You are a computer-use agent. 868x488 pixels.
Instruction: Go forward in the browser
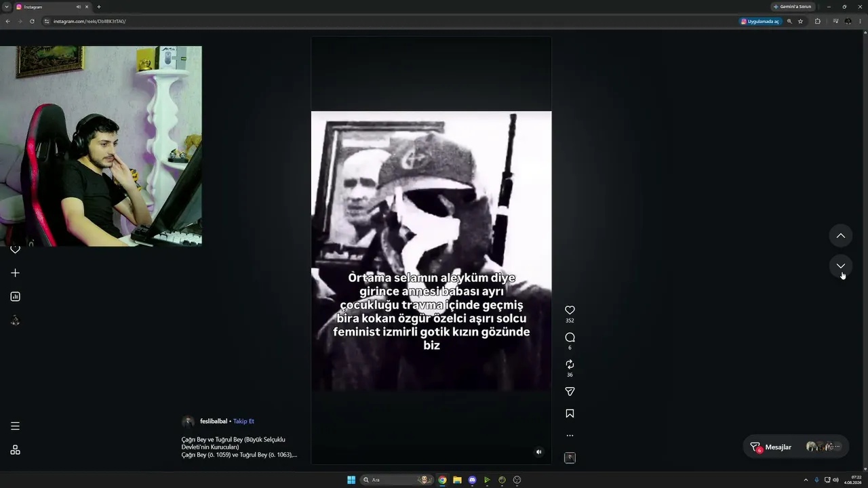(x=20, y=21)
